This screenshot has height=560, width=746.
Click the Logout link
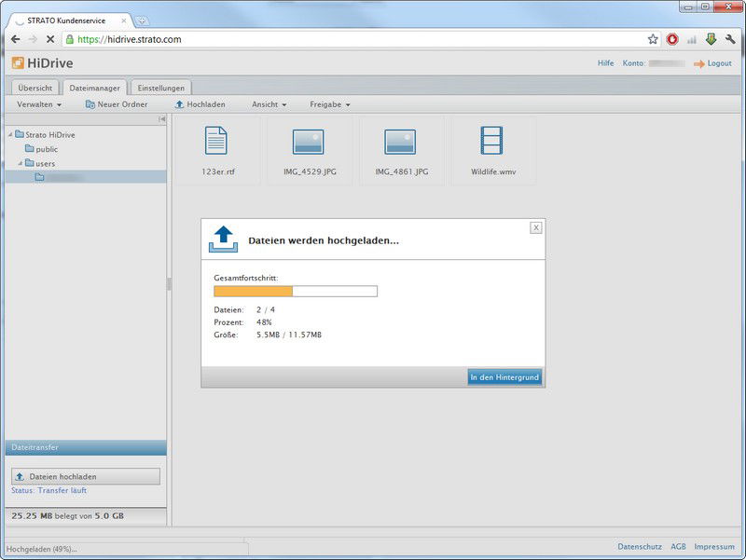[x=719, y=63]
